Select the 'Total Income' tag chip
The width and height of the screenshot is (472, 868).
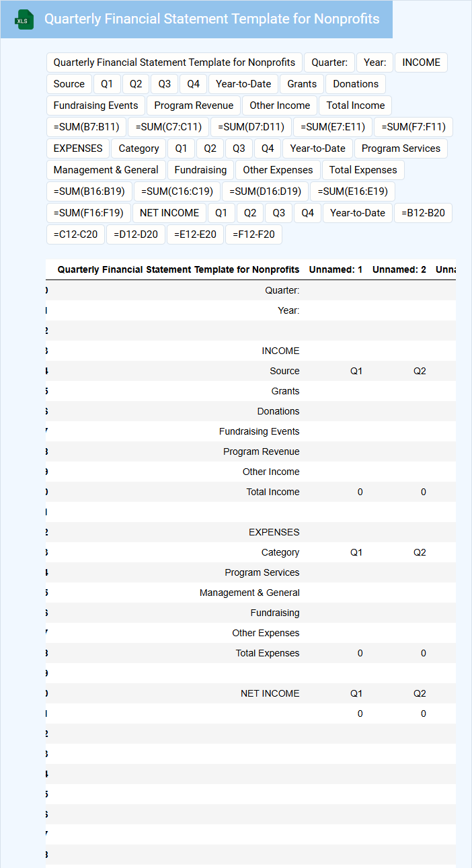click(356, 105)
